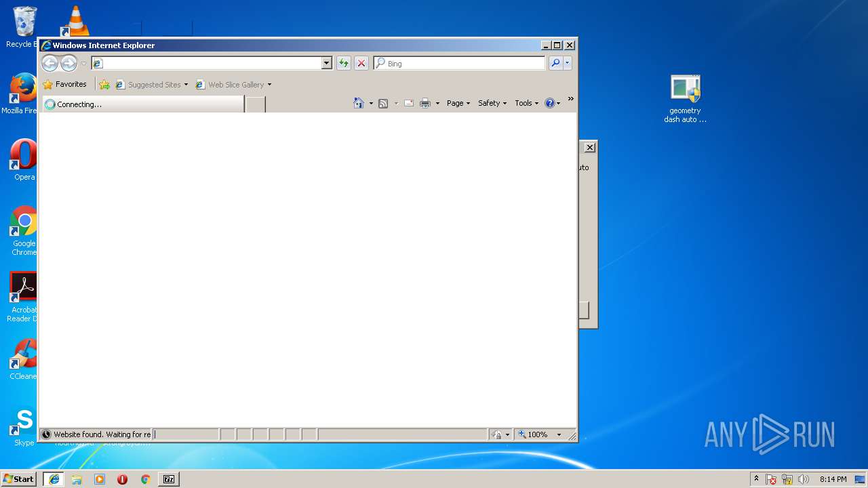Open the Safety menu
The width and height of the screenshot is (868, 488).
(492, 103)
